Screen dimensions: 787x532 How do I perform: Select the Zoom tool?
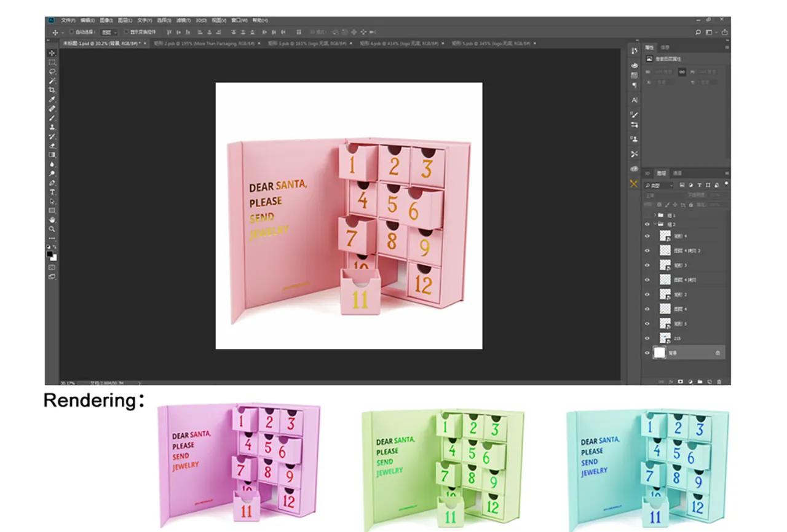[51, 227]
